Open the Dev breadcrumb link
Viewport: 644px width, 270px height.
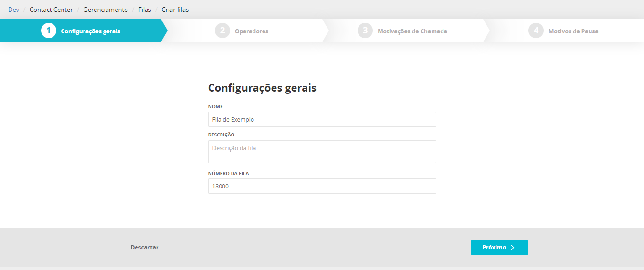[x=13, y=10]
